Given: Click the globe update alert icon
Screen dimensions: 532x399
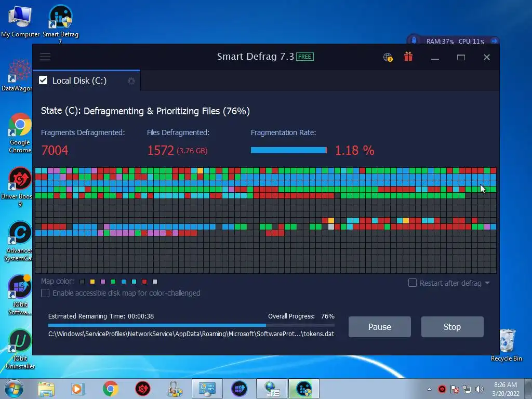Looking at the screenshot, I should [x=388, y=57].
